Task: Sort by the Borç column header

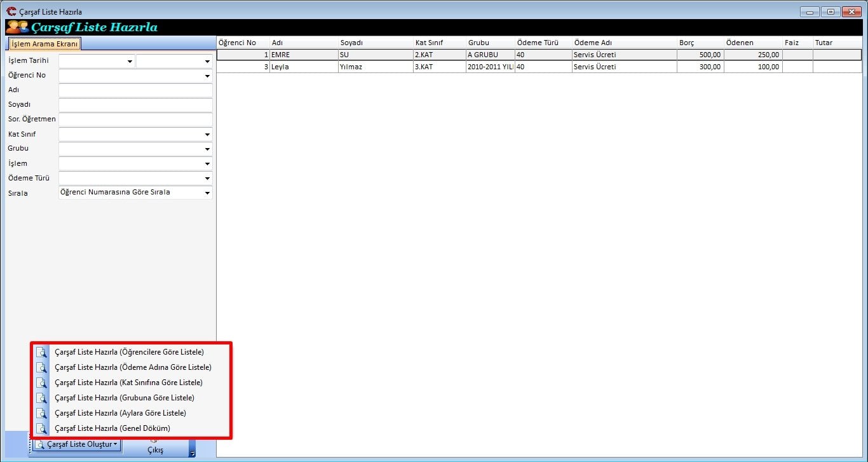Action: tap(699, 43)
